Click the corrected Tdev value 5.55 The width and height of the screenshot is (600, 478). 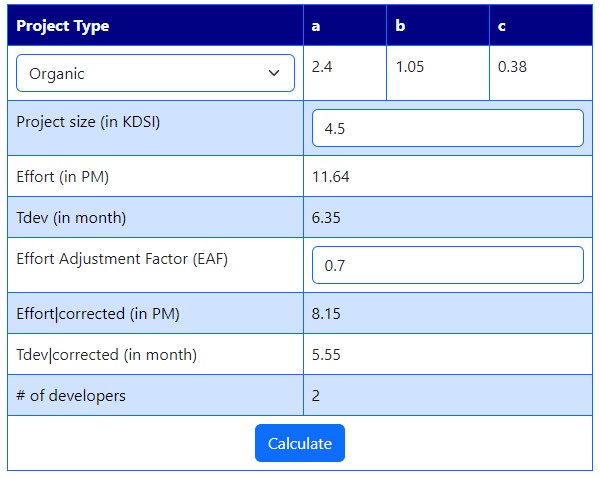326,355
